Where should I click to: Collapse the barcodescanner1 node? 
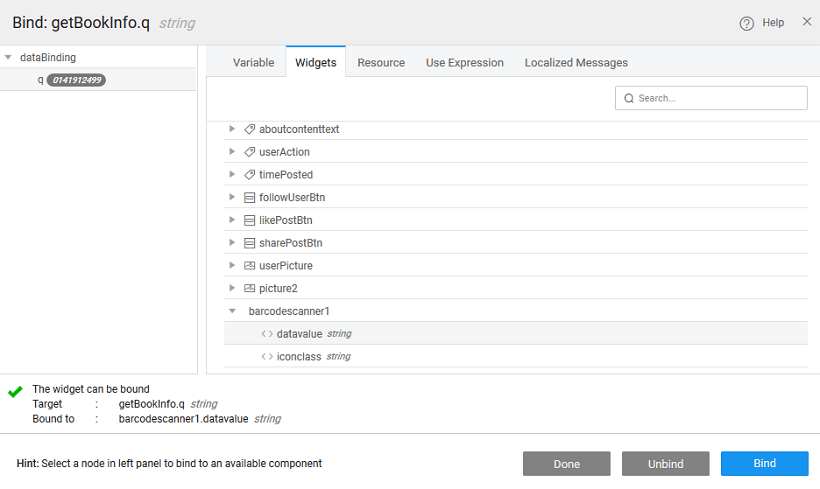coord(232,311)
